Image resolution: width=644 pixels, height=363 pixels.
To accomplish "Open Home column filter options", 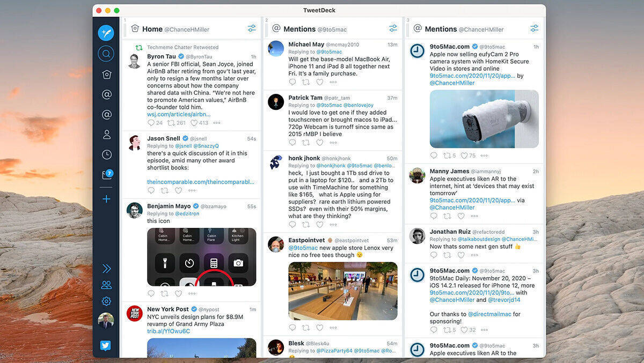I will coord(252,28).
